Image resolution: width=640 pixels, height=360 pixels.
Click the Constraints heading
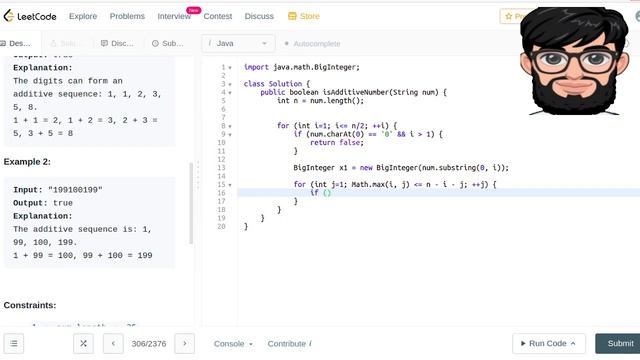[x=30, y=305]
